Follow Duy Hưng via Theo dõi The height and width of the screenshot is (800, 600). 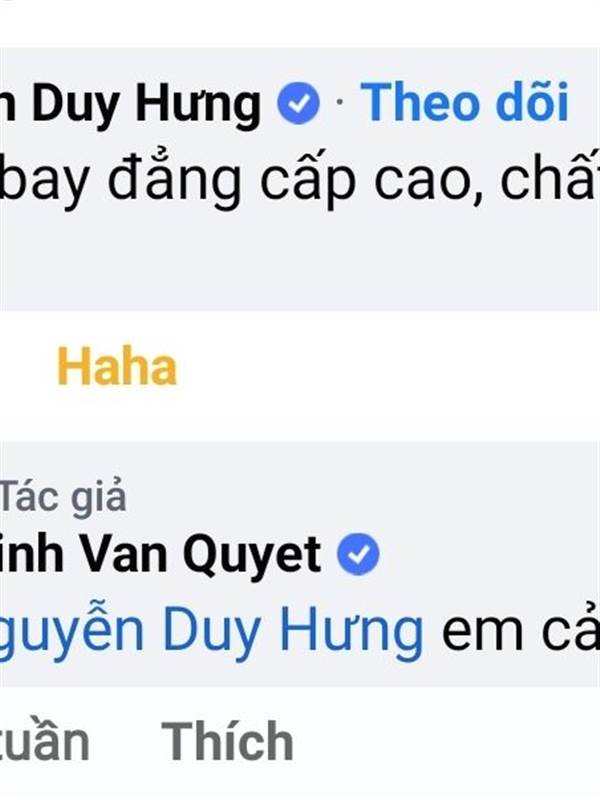(465, 102)
